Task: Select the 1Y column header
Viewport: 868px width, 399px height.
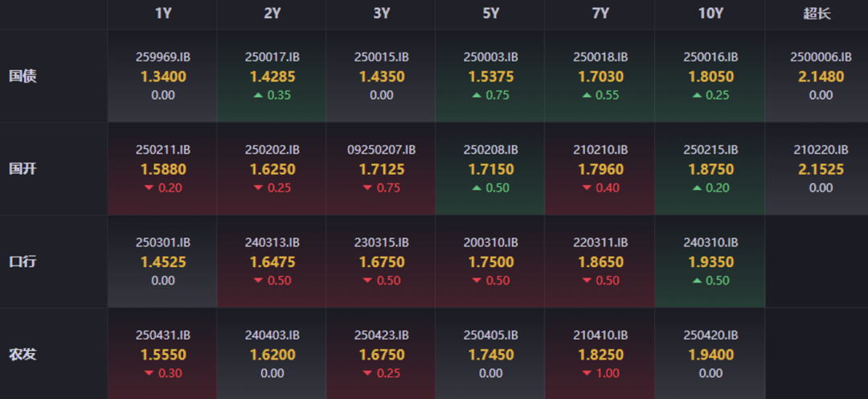Action: (x=163, y=14)
